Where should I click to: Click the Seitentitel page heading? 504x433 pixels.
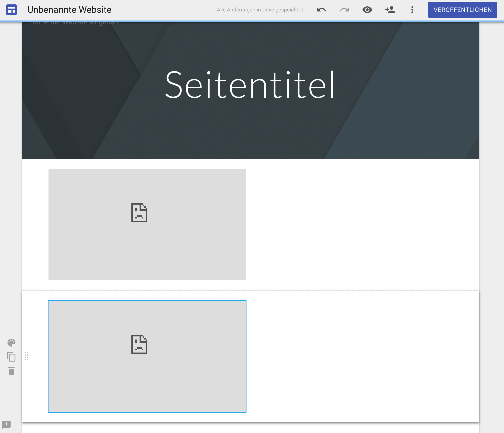[x=250, y=85]
